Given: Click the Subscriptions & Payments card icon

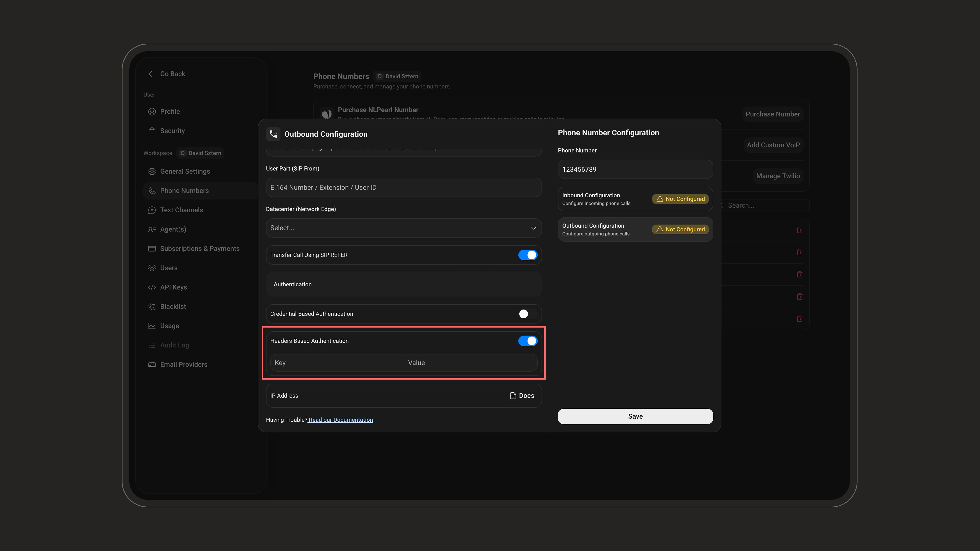Looking at the screenshot, I should tap(152, 249).
